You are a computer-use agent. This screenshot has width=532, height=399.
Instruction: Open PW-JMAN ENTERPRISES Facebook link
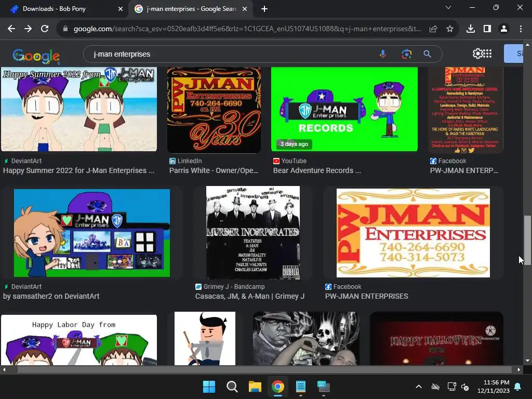(366, 296)
